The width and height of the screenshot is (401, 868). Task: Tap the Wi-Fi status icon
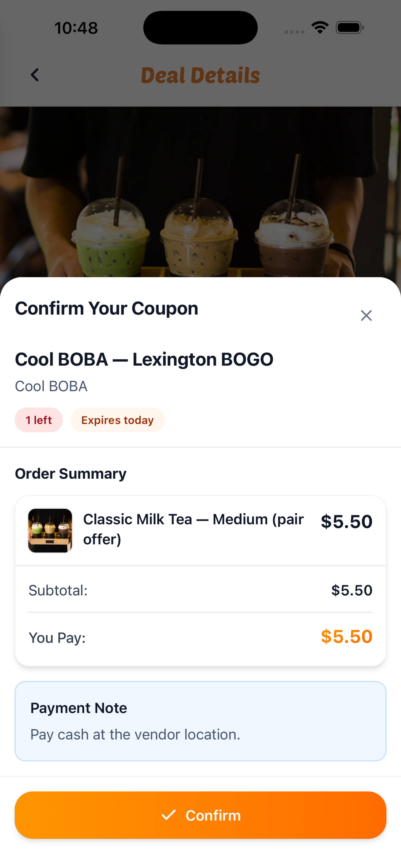320,27
